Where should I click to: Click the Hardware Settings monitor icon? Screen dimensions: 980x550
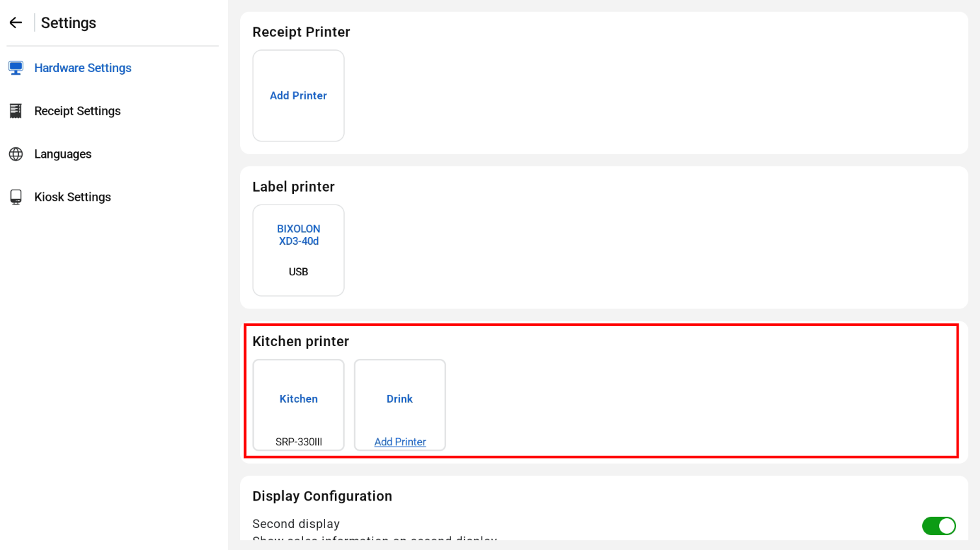click(x=16, y=68)
